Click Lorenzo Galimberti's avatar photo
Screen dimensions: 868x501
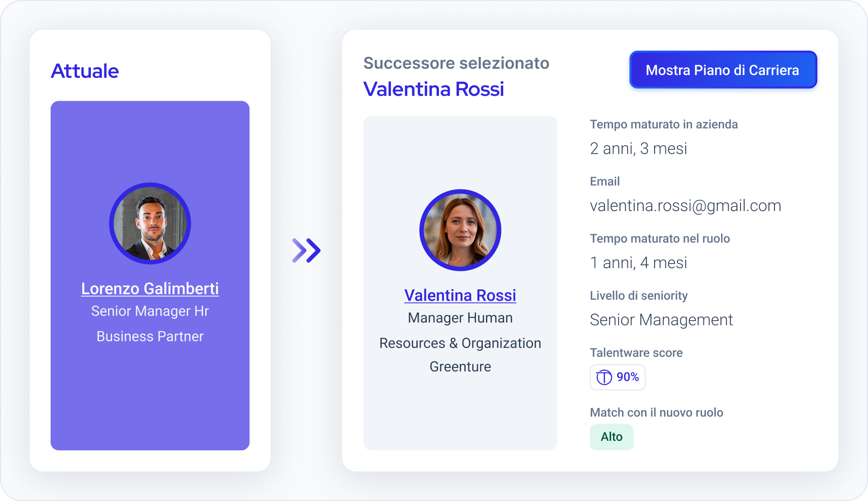pos(150,223)
